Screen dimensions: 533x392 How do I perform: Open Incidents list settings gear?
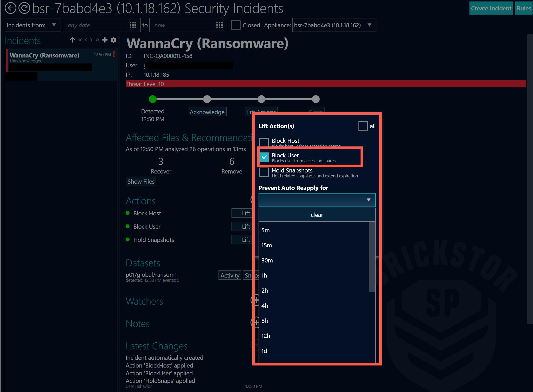(113, 40)
